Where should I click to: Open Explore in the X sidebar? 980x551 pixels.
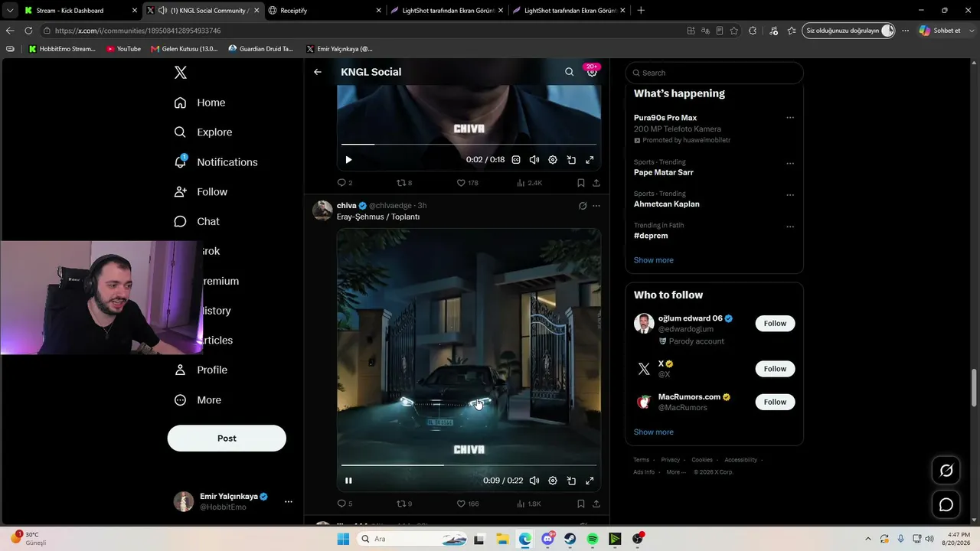point(203,132)
